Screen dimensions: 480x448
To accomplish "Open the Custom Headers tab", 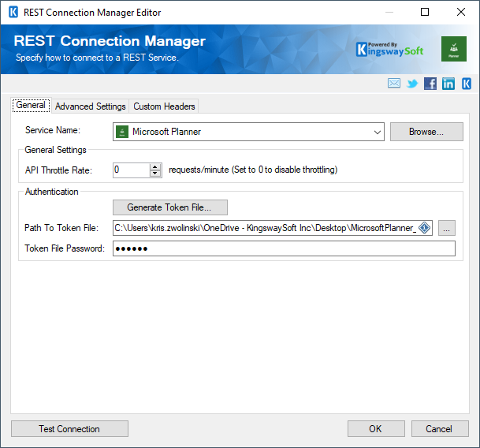I will pos(164,106).
